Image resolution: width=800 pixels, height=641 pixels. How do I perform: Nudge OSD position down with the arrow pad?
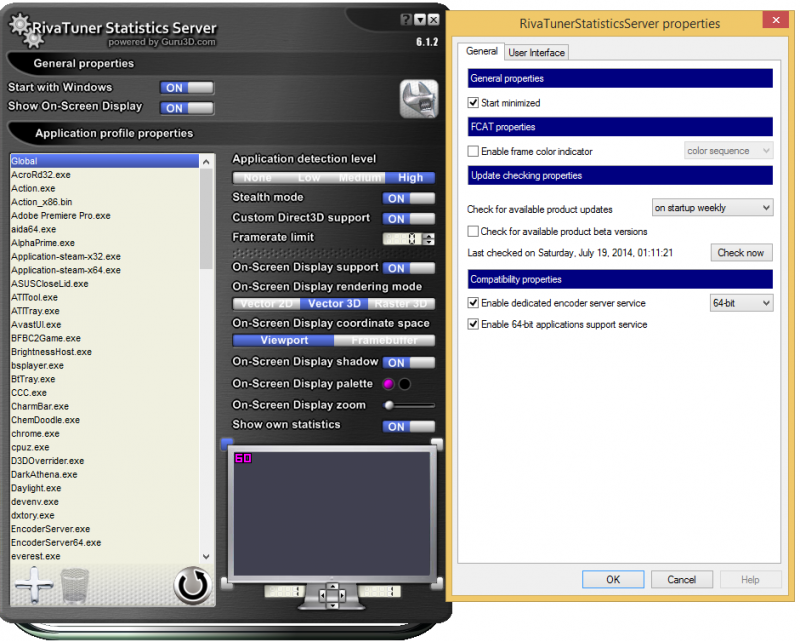coord(332,605)
